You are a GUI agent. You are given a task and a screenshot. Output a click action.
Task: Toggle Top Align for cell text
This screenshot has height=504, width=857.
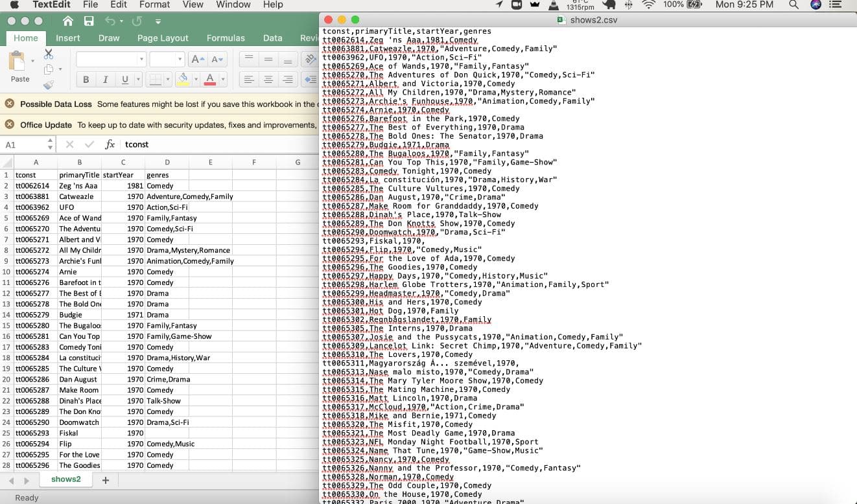click(x=248, y=59)
